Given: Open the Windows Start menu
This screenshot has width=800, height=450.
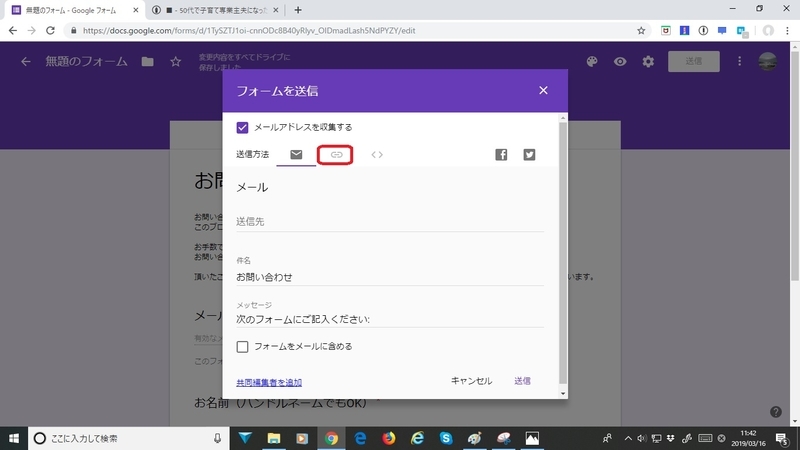Looking at the screenshot, I should click(x=14, y=438).
